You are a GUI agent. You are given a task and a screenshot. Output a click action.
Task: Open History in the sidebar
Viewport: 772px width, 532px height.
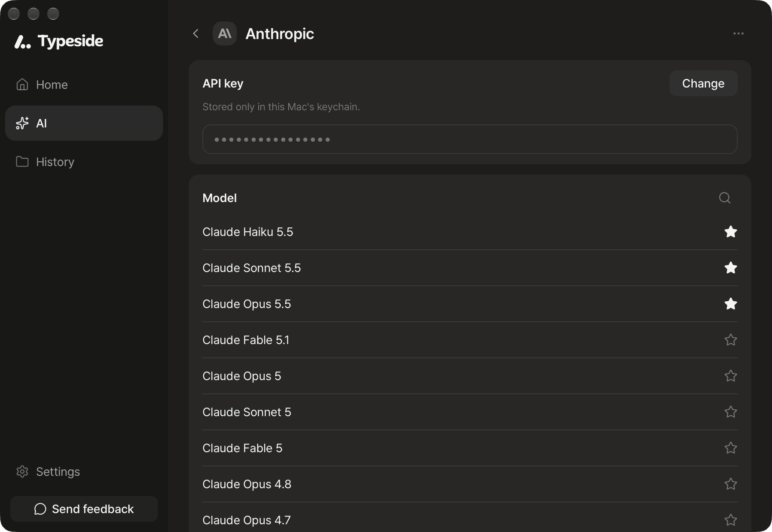click(x=84, y=162)
